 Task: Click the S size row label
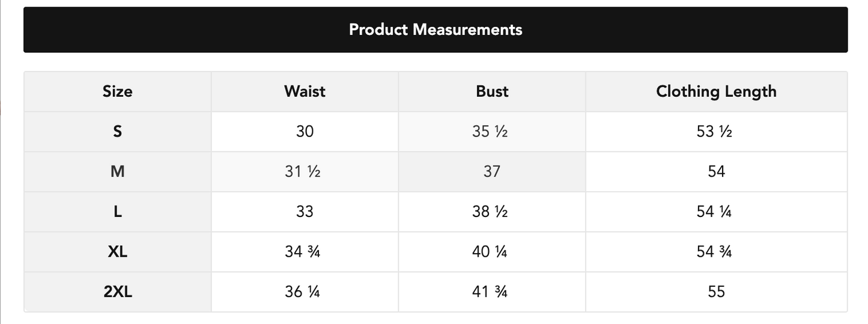pos(117,132)
